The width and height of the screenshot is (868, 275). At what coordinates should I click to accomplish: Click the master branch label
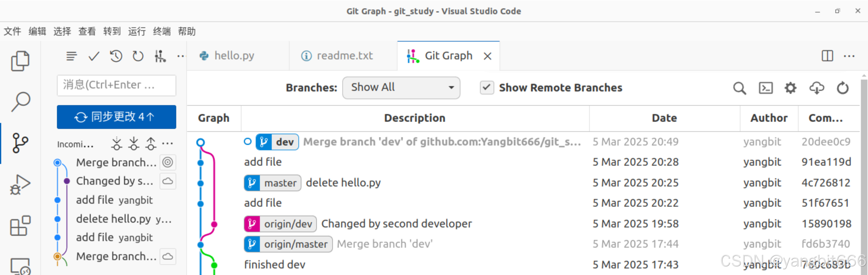(273, 183)
